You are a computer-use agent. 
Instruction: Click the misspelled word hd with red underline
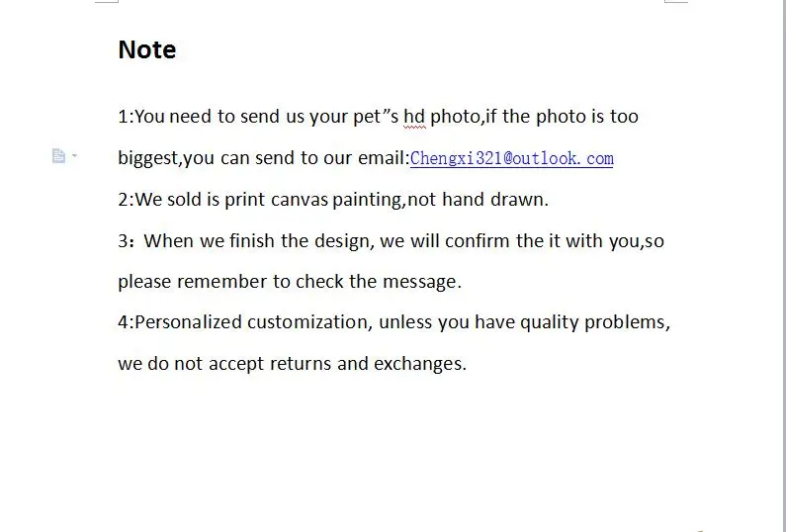coord(414,117)
